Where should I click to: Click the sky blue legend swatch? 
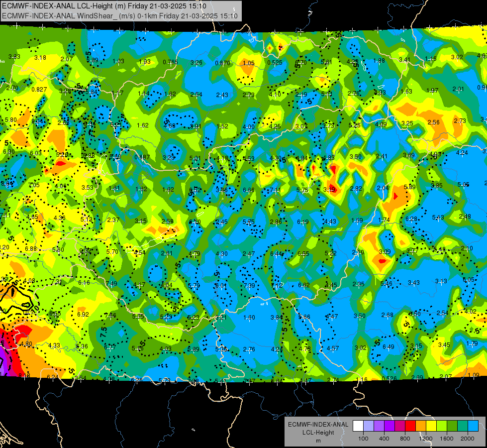[473, 426]
